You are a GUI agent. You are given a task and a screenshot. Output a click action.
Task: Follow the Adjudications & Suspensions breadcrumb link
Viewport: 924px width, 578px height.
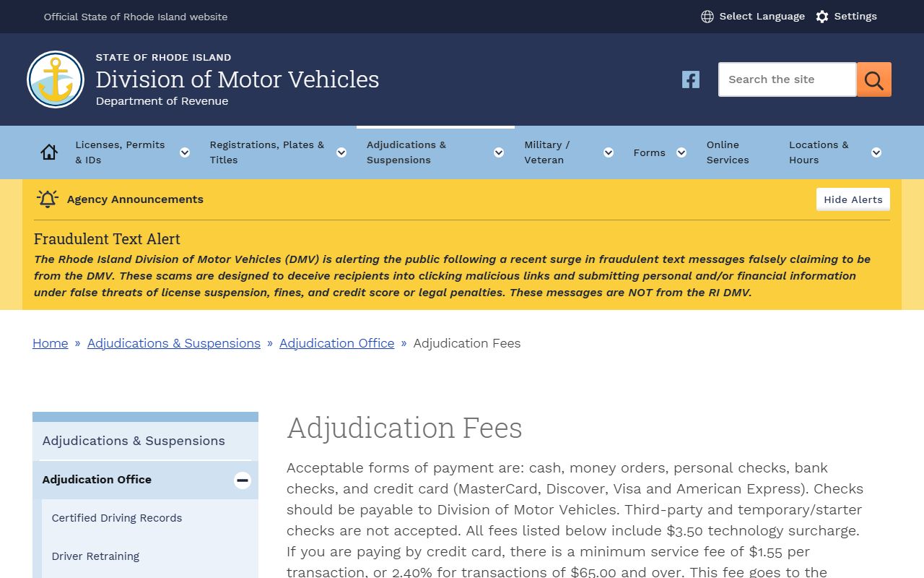coord(174,343)
